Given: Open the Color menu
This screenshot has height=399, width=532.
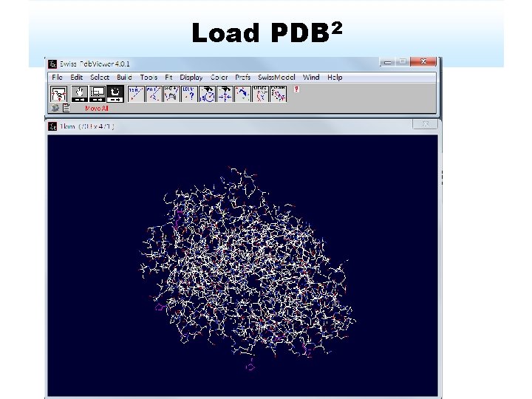Looking at the screenshot, I should click(x=219, y=78).
